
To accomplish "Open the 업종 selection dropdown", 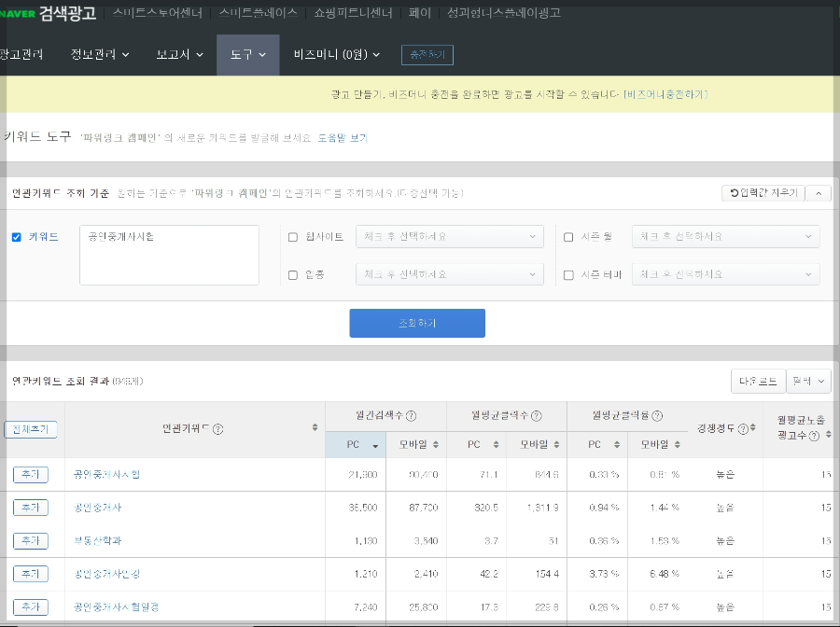I will [450, 274].
